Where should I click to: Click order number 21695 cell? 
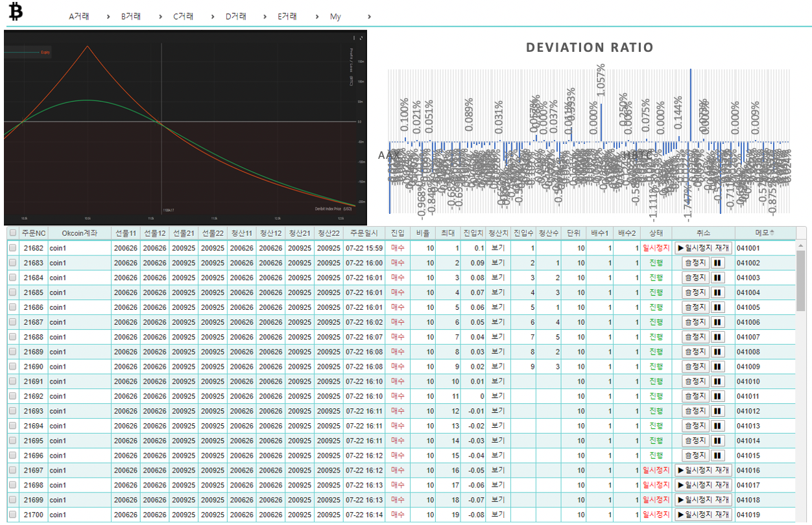pyautogui.click(x=33, y=441)
